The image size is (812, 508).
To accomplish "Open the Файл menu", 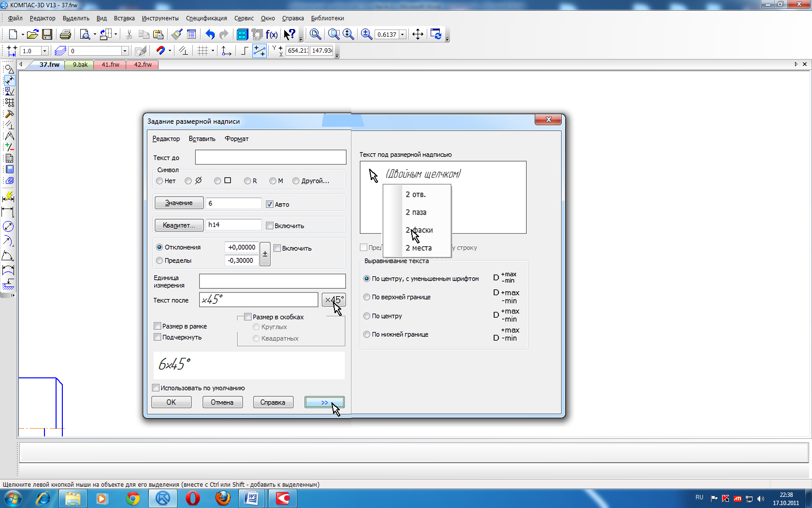I will point(15,18).
